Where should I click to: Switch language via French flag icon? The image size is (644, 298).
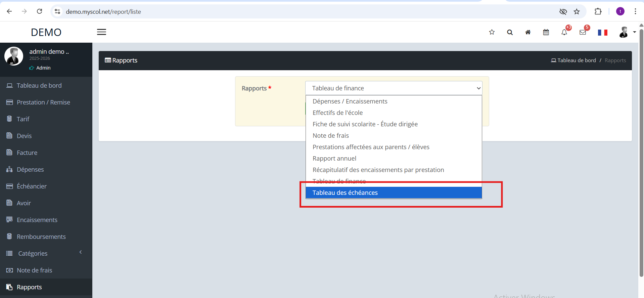602,32
